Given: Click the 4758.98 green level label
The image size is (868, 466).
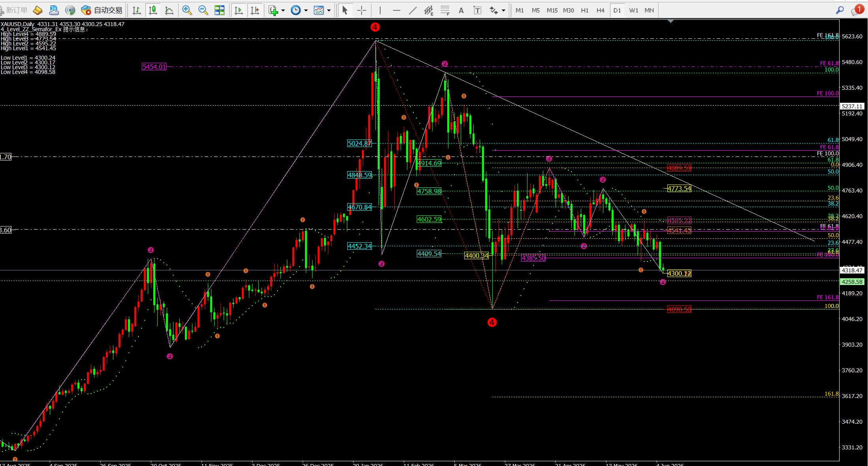Looking at the screenshot, I should pyautogui.click(x=429, y=191).
